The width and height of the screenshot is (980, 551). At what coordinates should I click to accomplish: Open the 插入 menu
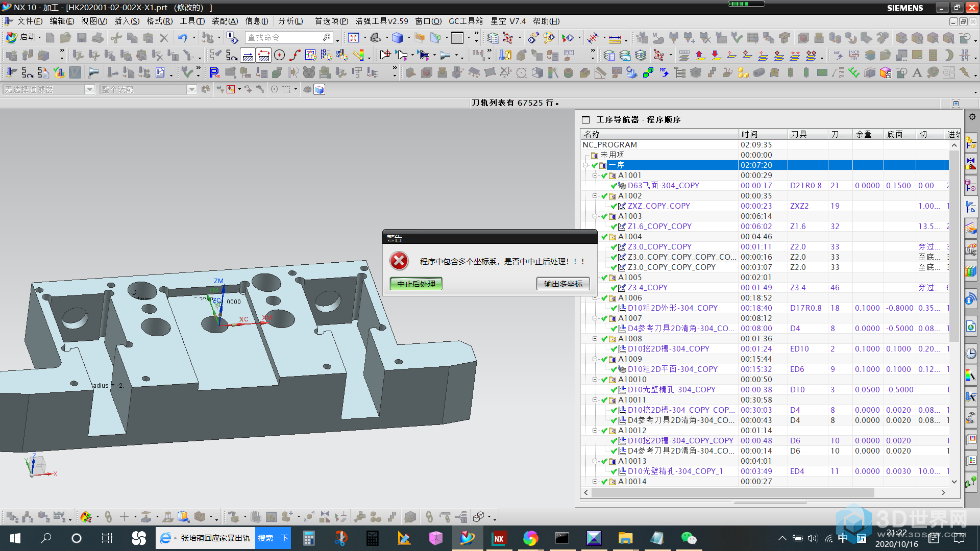click(127, 21)
